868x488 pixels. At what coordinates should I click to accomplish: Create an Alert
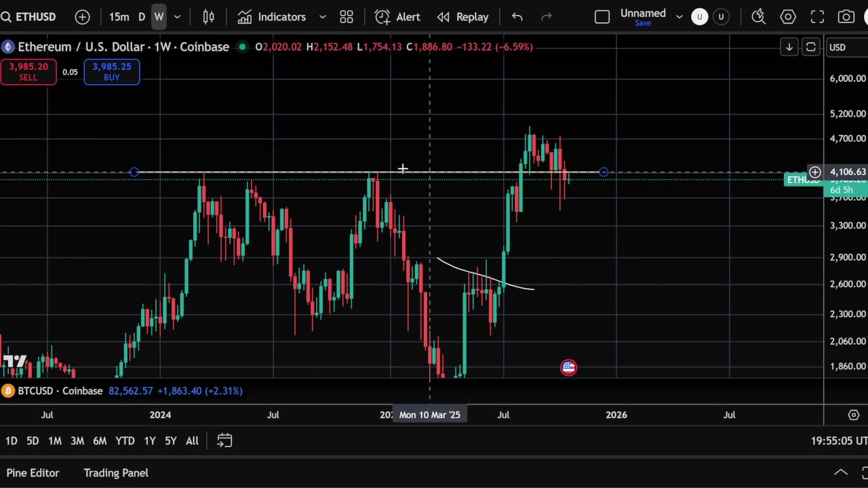point(398,17)
